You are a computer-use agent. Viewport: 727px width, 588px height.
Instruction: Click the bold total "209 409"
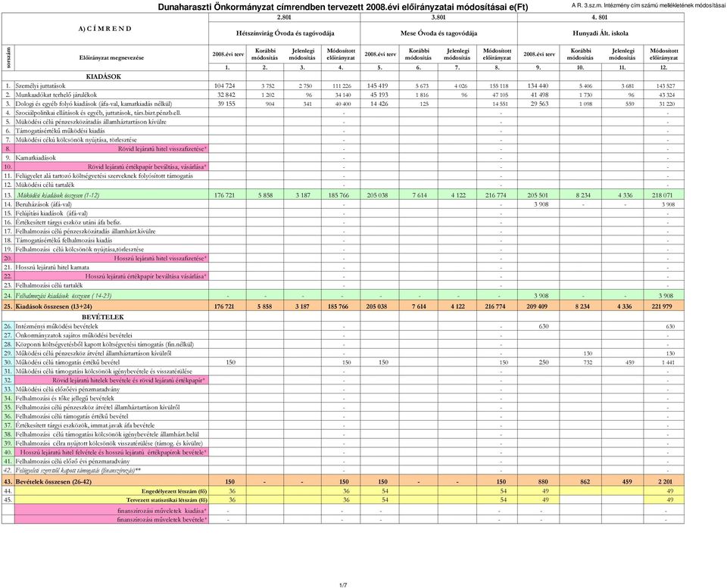pyautogui.click(x=537, y=306)
